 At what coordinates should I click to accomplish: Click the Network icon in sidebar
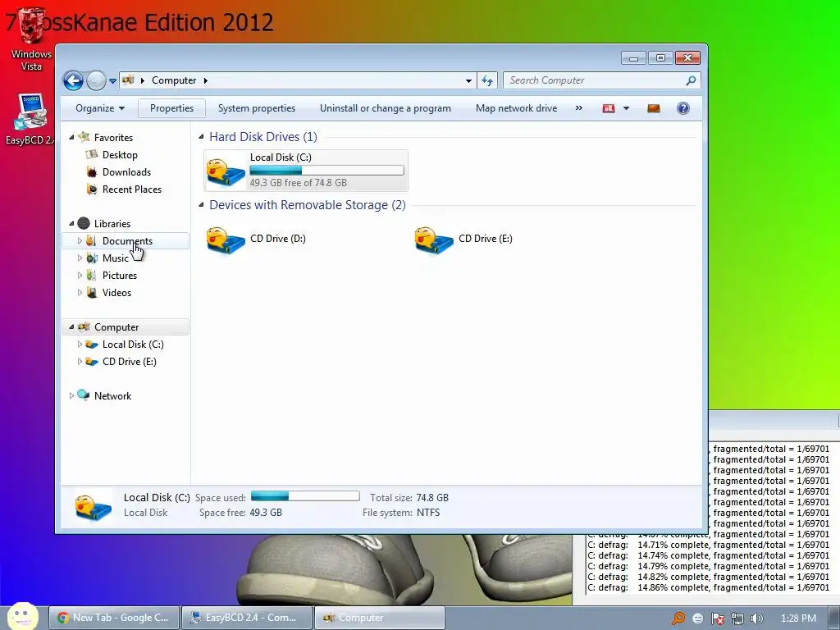click(x=83, y=395)
